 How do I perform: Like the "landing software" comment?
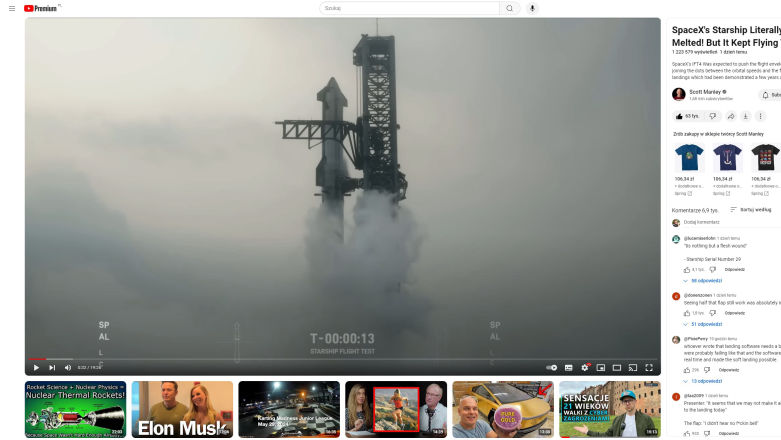tap(687, 370)
